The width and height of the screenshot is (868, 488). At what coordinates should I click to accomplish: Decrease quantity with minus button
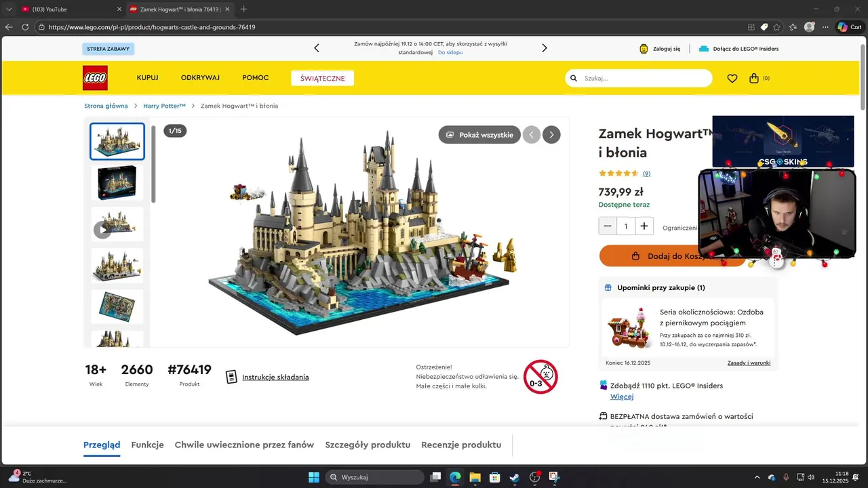coord(608,226)
